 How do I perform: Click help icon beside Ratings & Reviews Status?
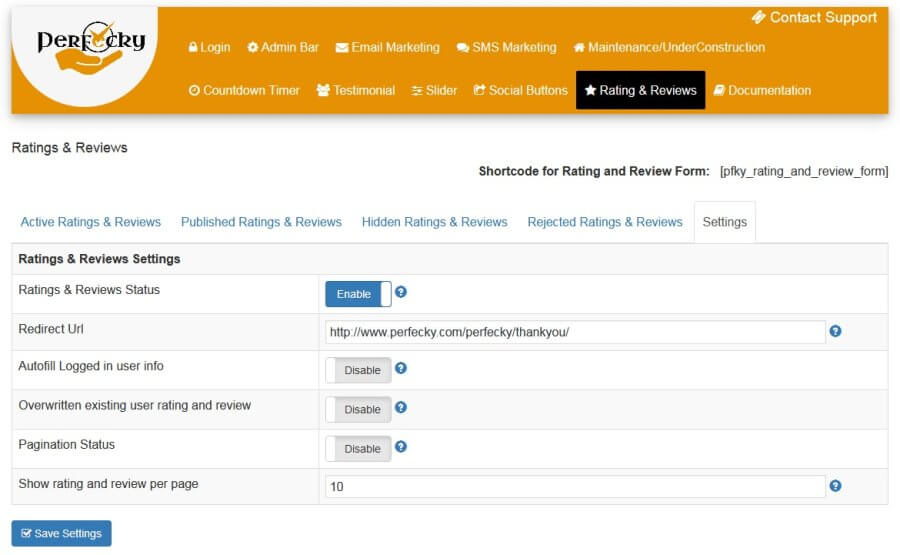pyautogui.click(x=401, y=293)
